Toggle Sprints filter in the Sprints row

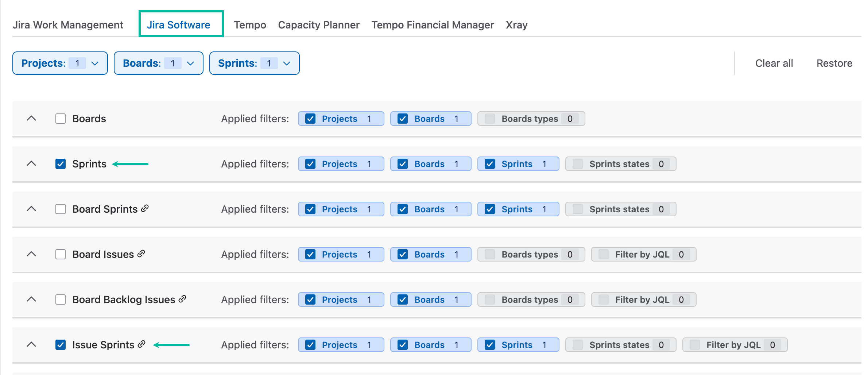pos(518,164)
